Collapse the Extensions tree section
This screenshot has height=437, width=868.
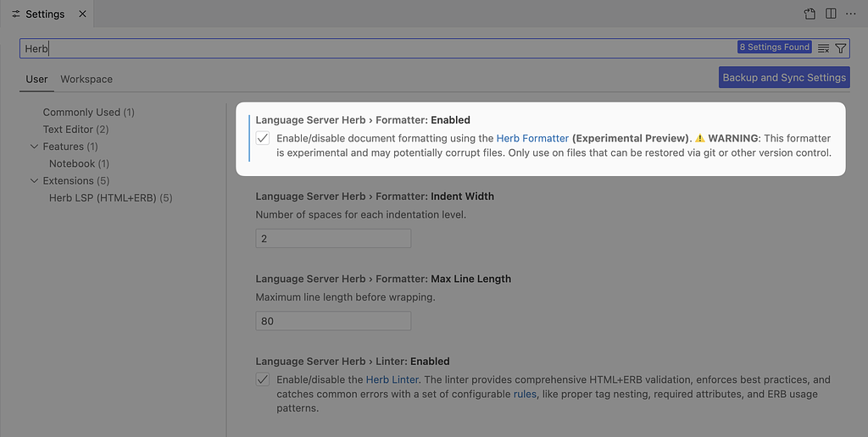(34, 181)
